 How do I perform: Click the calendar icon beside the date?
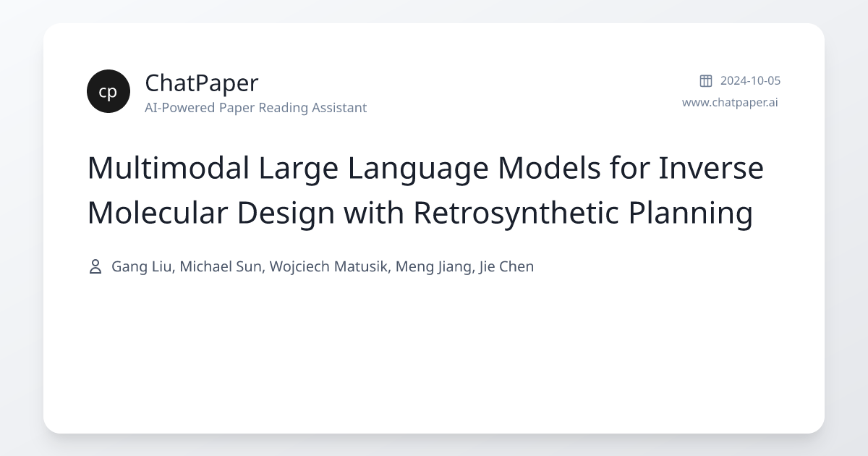(x=706, y=80)
